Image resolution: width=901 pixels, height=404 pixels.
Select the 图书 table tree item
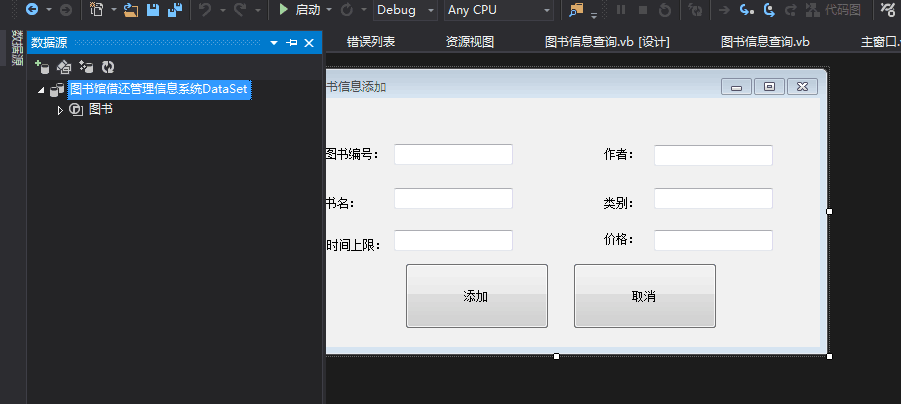pos(101,109)
